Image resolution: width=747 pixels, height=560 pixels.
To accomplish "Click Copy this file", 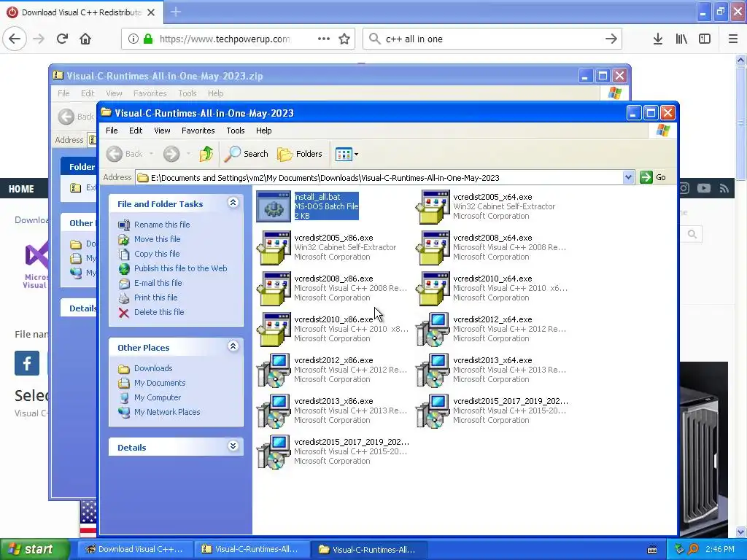I will [157, 254].
